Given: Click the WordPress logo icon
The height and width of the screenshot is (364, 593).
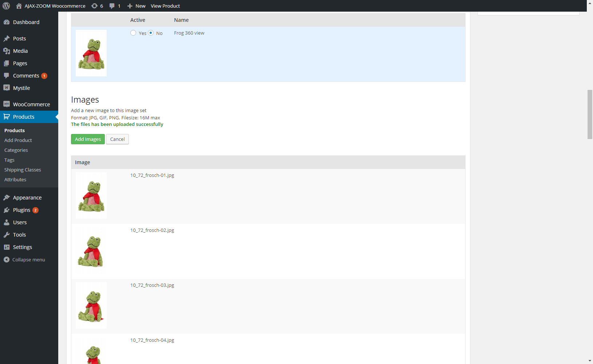Looking at the screenshot, I should 6,6.
